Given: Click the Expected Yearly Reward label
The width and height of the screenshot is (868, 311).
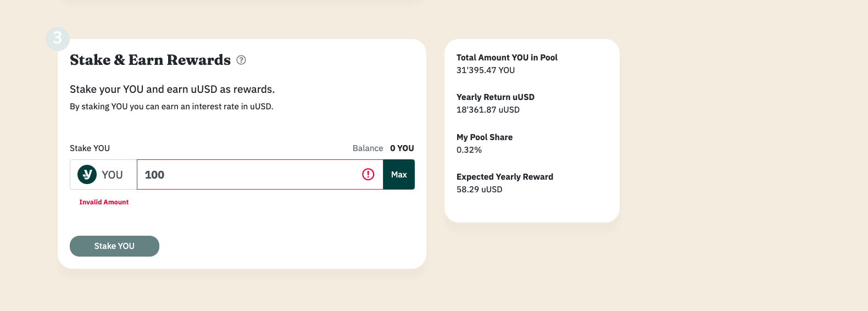Looking at the screenshot, I should [x=505, y=177].
